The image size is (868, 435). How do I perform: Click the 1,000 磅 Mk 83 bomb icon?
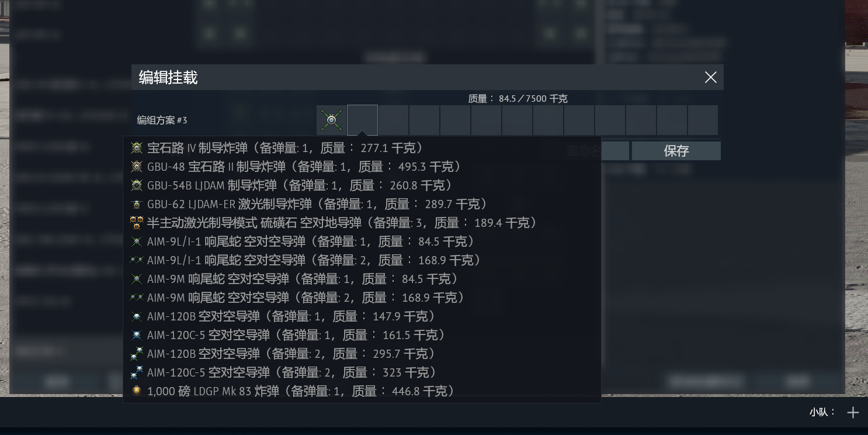click(137, 391)
